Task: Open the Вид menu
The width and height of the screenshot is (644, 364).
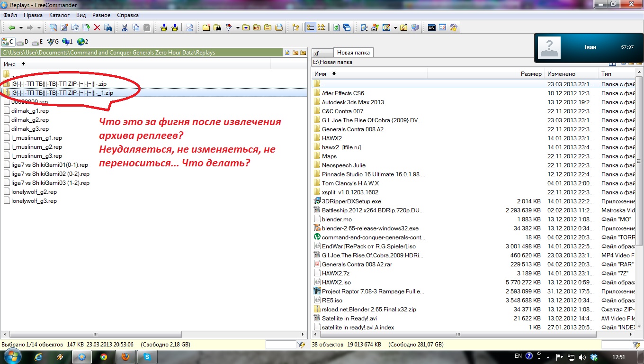Action: click(81, 15)
